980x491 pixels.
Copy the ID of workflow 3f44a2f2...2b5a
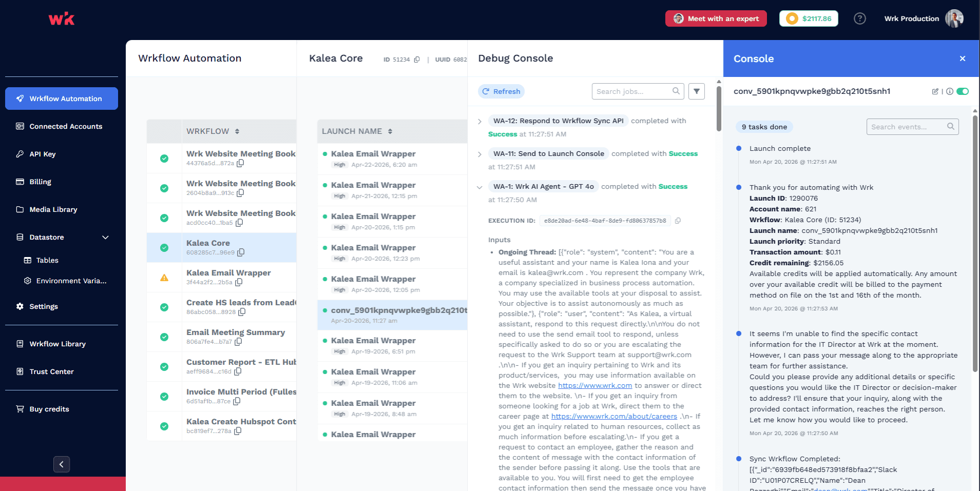[239, 282]
